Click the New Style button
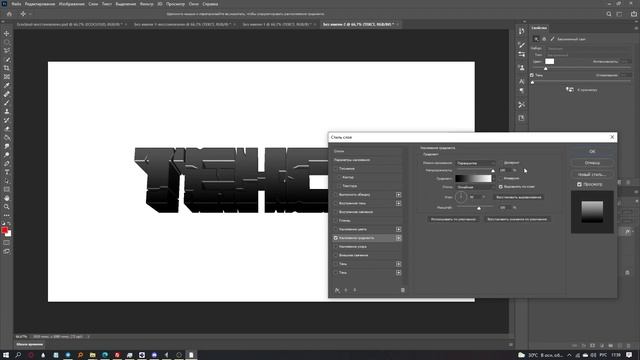Viewport: 640px width, 360px height. point(592,174)
